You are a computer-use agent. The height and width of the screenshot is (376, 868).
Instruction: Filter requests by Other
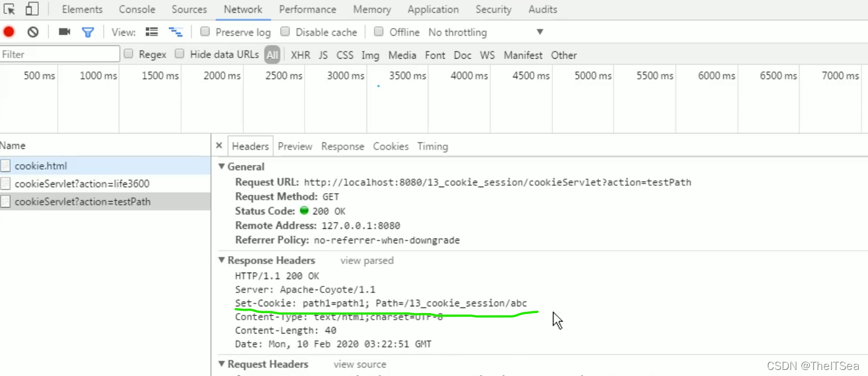coord(563,55)
